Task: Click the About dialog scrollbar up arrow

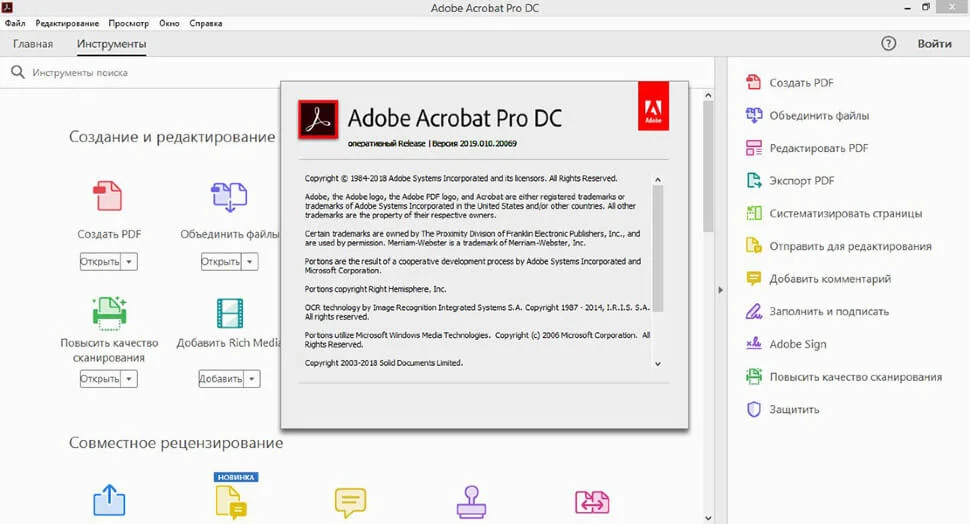Action: 658,180
